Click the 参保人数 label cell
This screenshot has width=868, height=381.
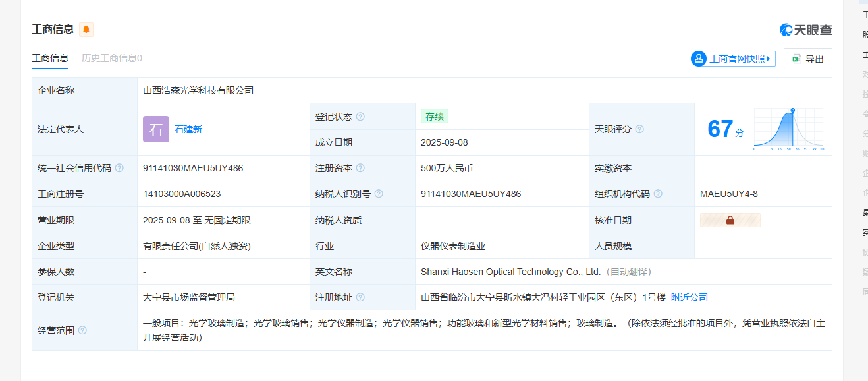[85, 272]
